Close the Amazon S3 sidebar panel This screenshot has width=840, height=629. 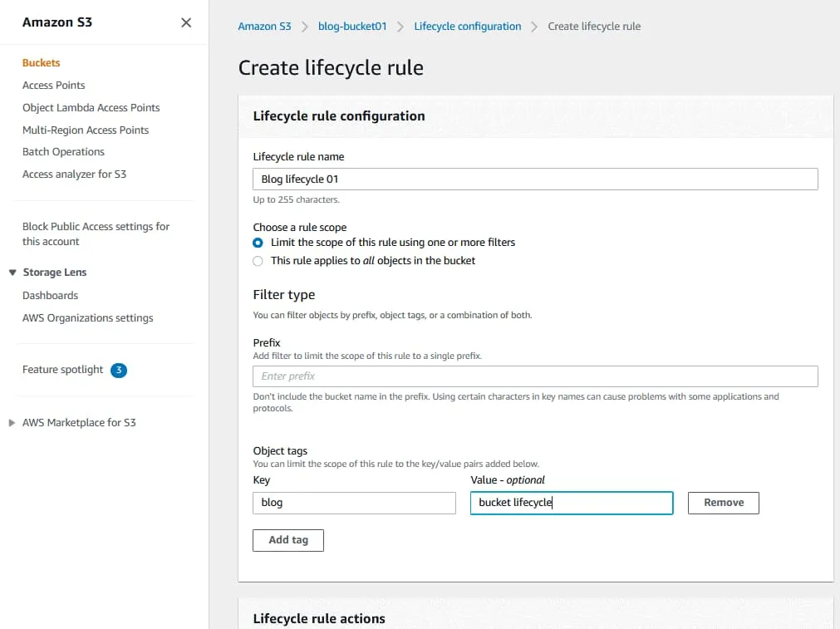point(186,22)
